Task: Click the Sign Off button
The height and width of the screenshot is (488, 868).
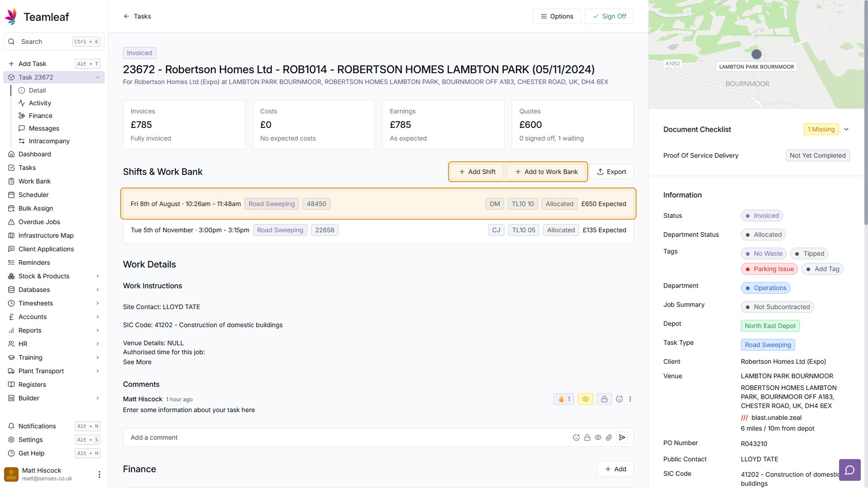Action: pyautogui.click(x=609, y=16)
